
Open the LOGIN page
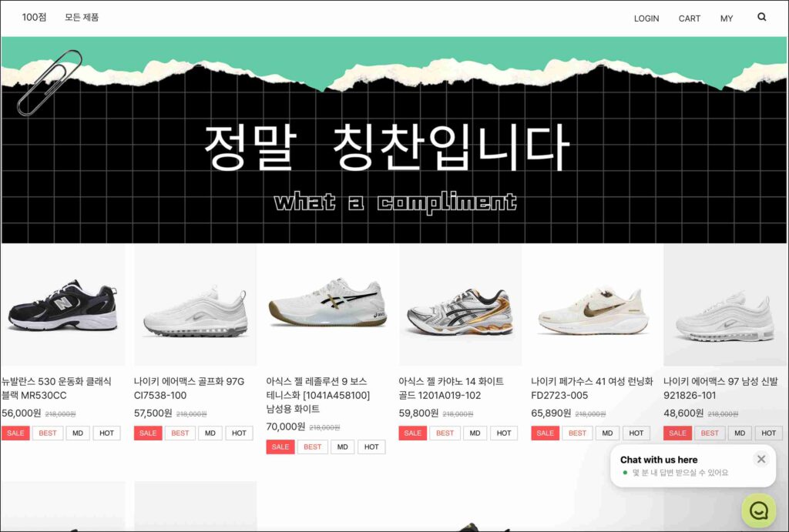pos(646,18)
